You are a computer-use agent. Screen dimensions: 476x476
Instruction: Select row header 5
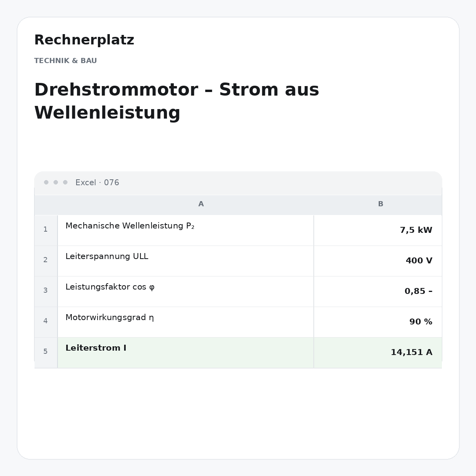click(x=46, y=352)
